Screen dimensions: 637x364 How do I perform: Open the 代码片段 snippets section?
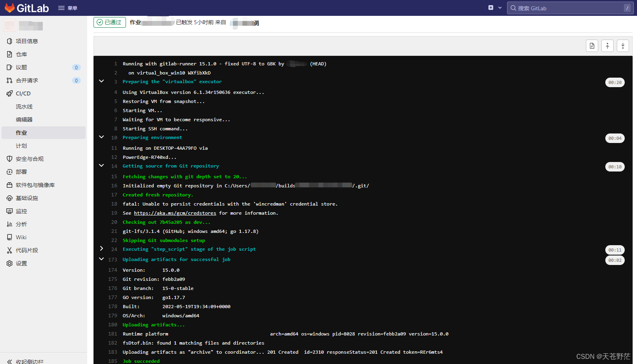click(27, 250)
